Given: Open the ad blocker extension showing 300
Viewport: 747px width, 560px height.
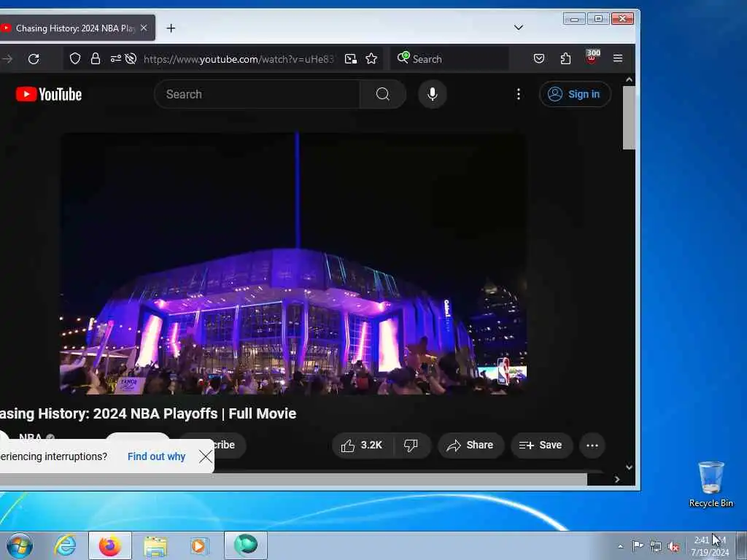Looking at the screenshot, I should coord(592,57).
